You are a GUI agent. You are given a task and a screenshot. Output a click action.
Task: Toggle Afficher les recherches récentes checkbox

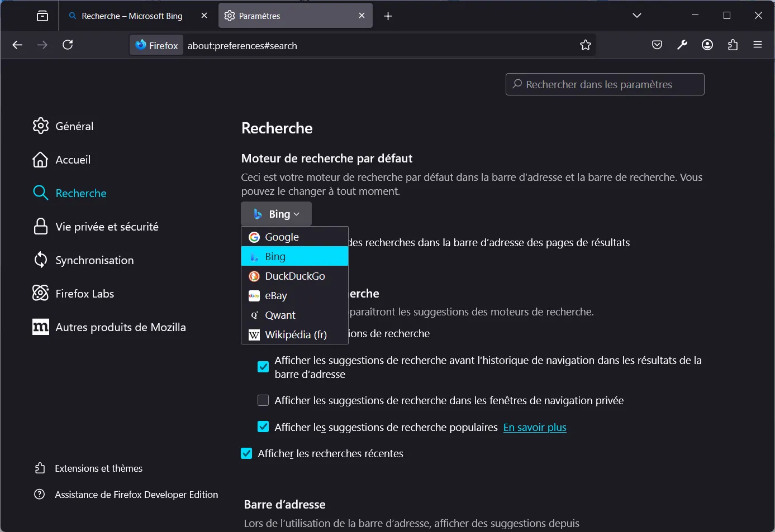246,453
